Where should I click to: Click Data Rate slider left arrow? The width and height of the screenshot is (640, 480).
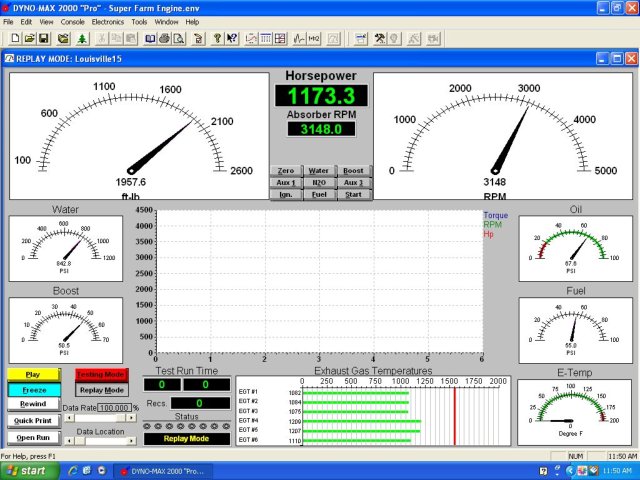[69, 418]
